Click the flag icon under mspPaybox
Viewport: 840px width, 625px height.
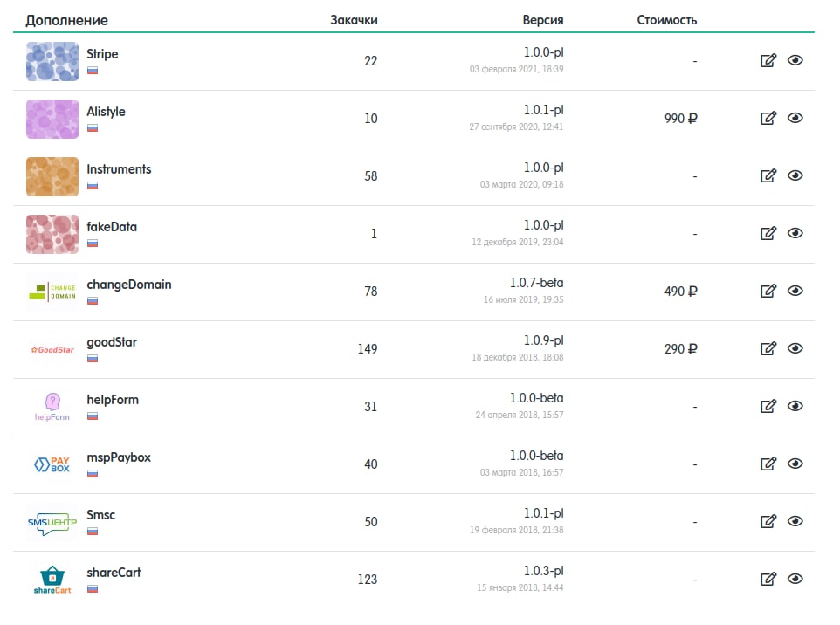click(x=93, y=474)
